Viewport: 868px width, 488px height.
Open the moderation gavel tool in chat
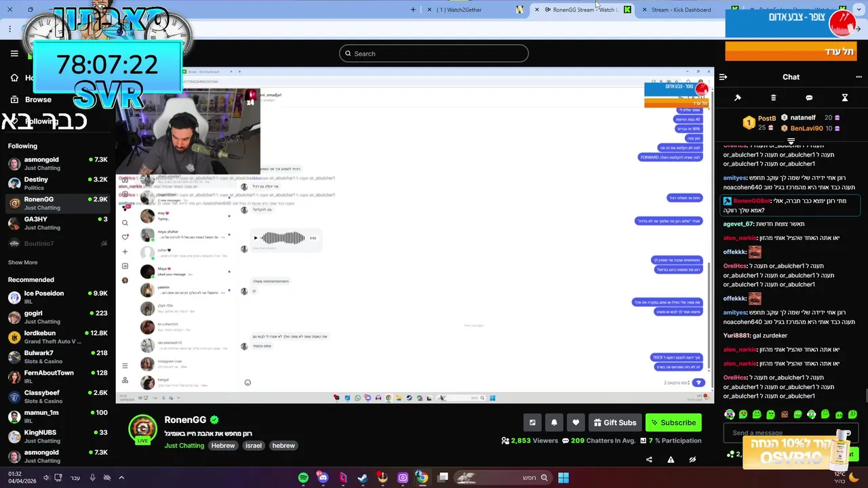coord(738,98)
